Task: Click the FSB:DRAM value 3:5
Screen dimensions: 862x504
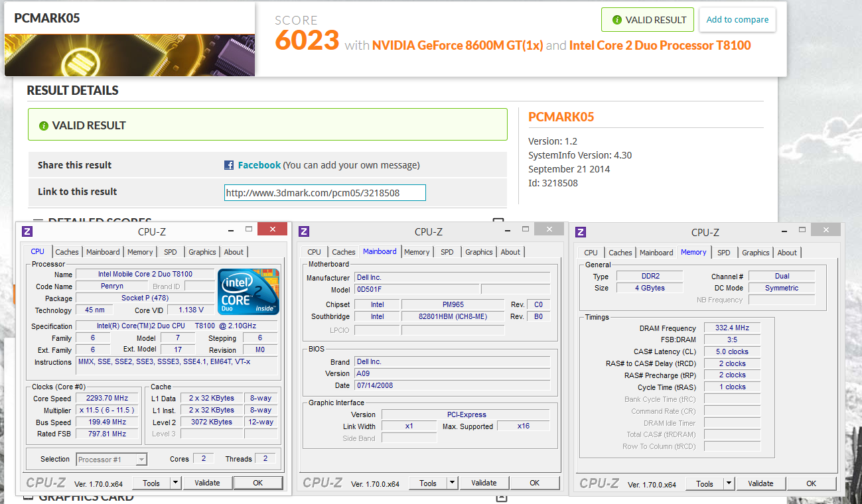Action: click(732, 340)
